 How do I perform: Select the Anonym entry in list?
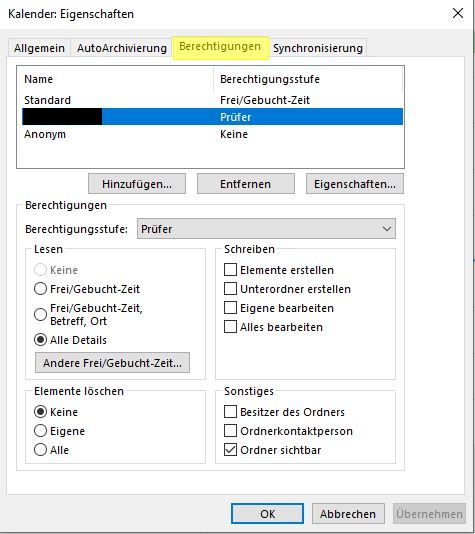[212, 134]
